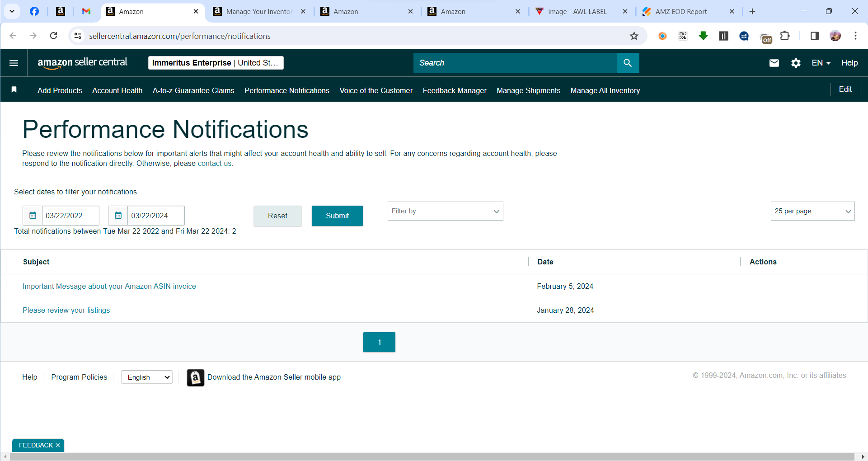This screenshot has height=461, width=868.
Task: Open the EN language dropdown
Action: click(x=821, y=63)
